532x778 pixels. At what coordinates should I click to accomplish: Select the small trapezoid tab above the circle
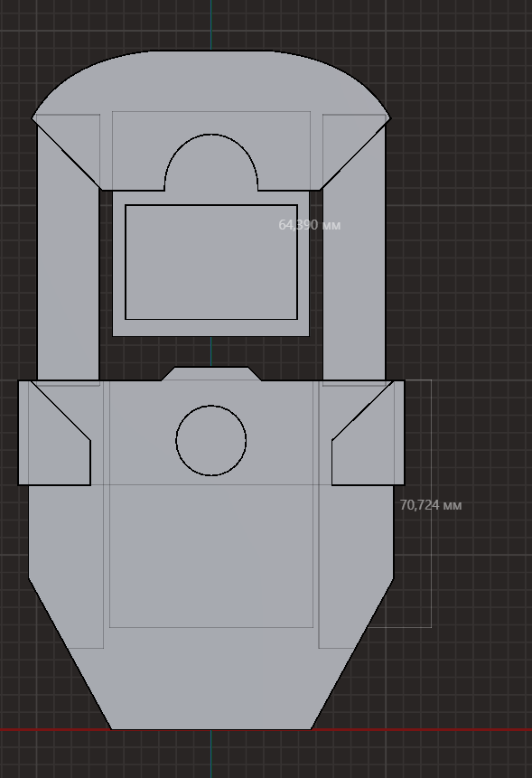[210, 373]
